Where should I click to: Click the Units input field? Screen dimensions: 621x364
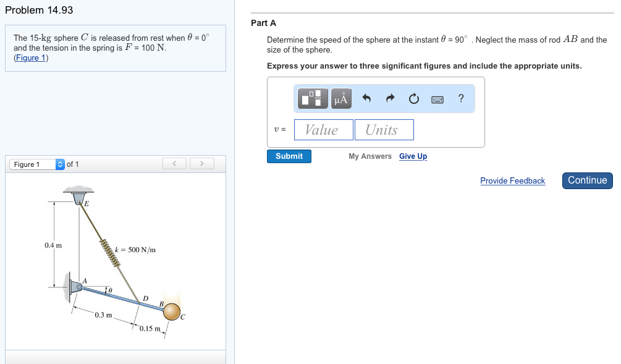tap(384, 130)
